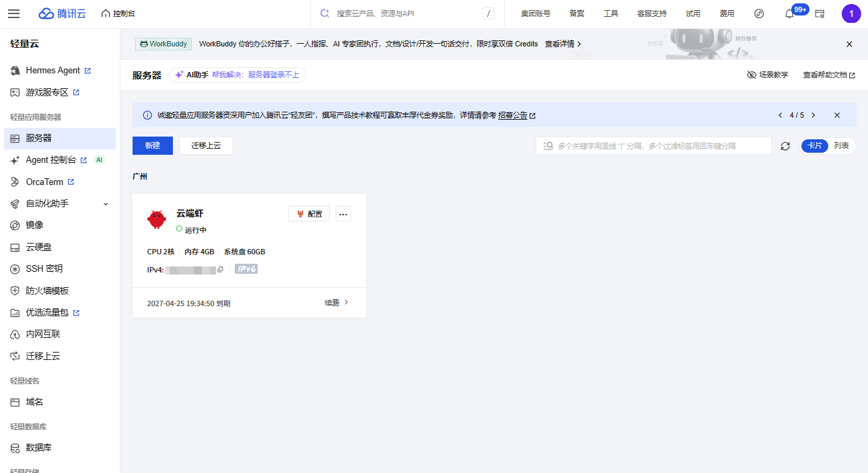Click the AI助手 button
Image resolution: width=868 pixels, height=473 pixels.
point(238,75)
